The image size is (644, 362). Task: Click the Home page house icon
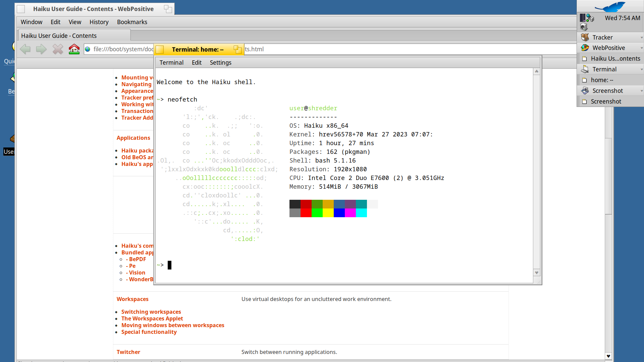[74, 49]
